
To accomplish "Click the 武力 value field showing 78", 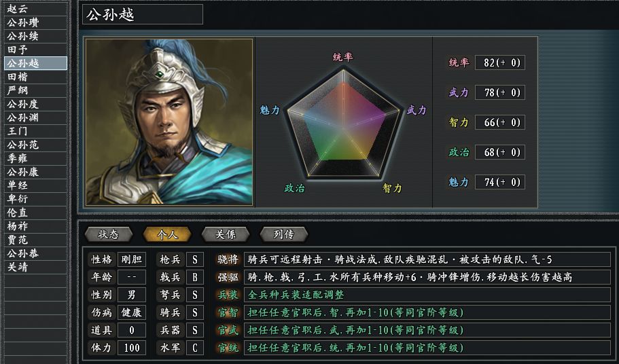I will pyautogui.click(x=499, y=92).
